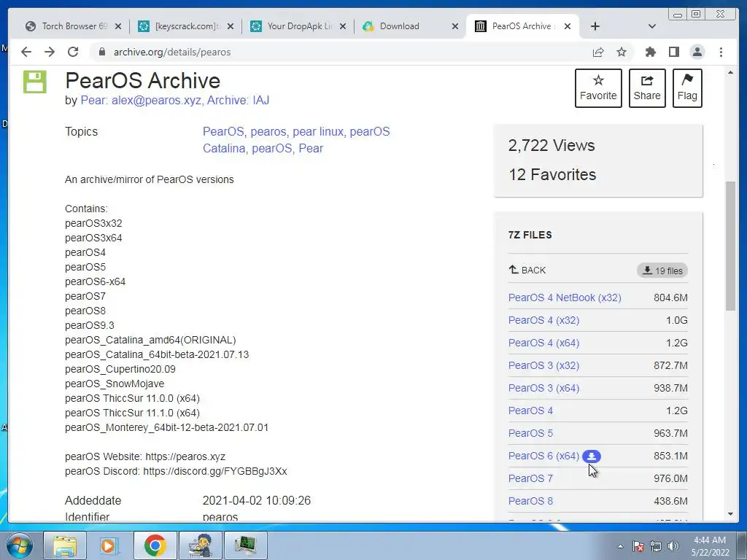The height and width of the screenshot is (560, 747).
Task: Click the vertical scrollbar thumb
Action: coord(730,246)
